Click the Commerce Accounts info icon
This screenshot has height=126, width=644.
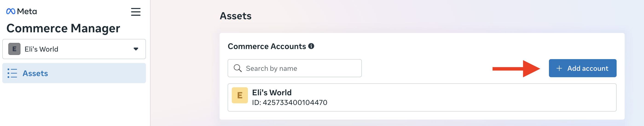click(311, 46)
